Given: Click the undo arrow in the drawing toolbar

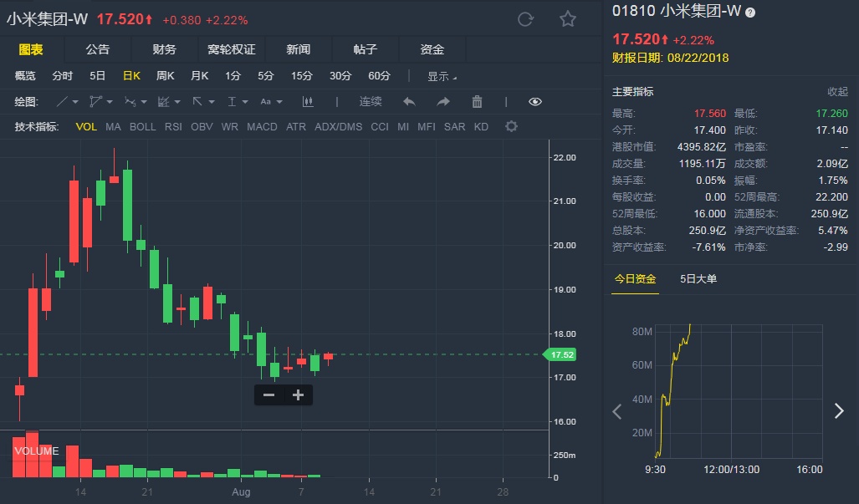Looking at the screenshot, I should click(x=409, y=102).
